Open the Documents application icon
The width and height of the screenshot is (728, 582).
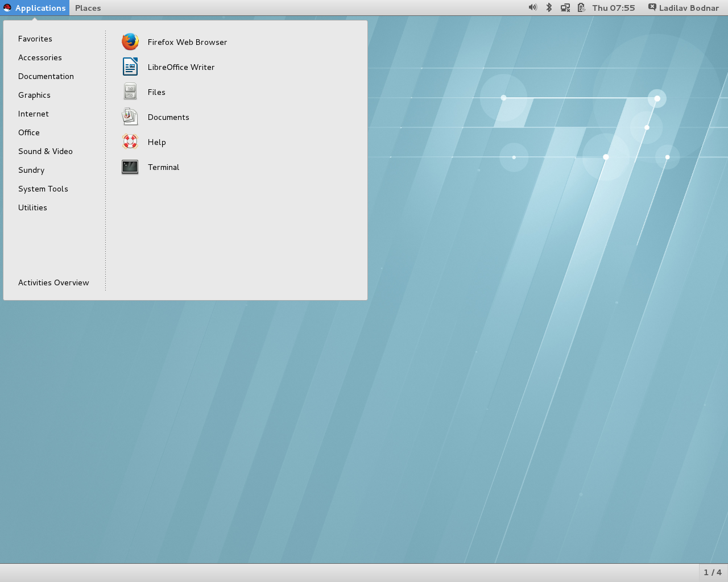130,117
